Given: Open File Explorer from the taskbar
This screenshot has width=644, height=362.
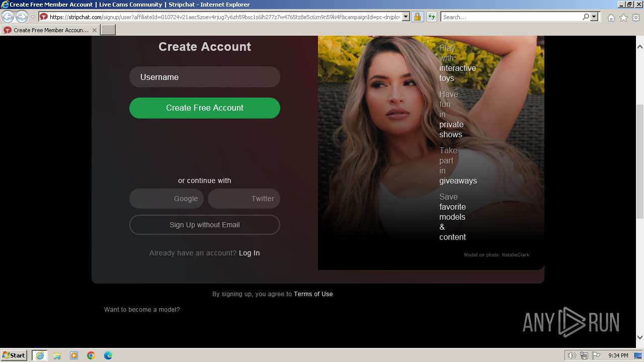Looking at the screenshot, I should (x=57, y=355).
